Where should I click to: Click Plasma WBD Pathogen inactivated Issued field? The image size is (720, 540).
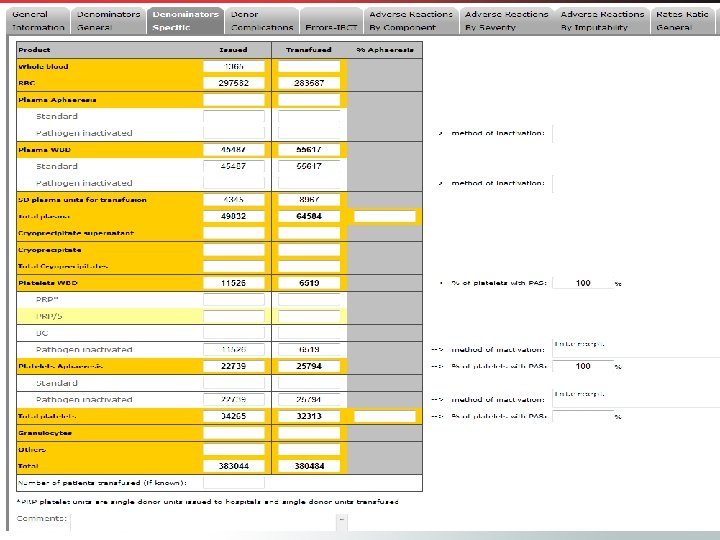[234, 183]
